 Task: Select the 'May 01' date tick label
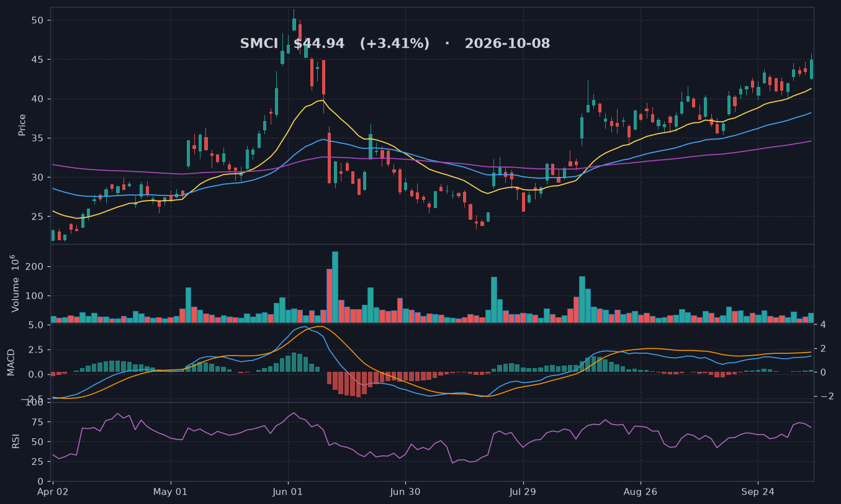coord(171,492)
